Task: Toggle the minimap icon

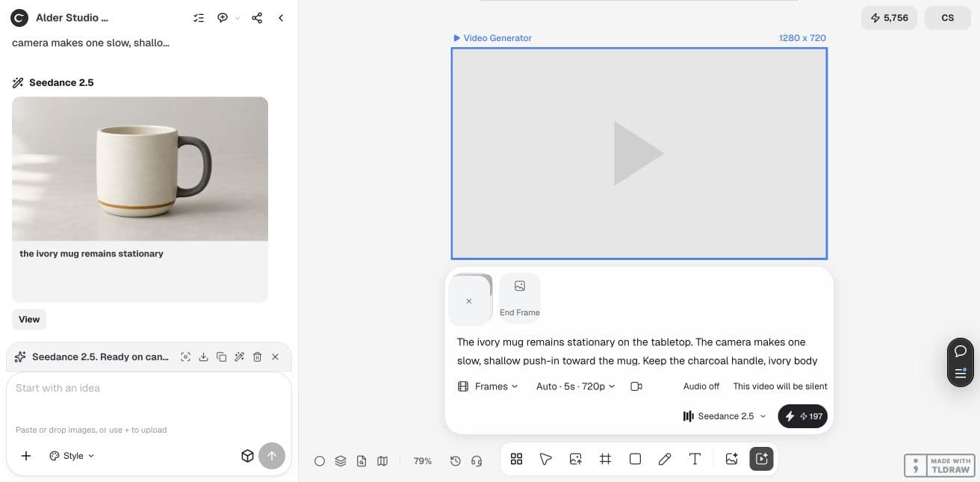Action: click(382, 461)
